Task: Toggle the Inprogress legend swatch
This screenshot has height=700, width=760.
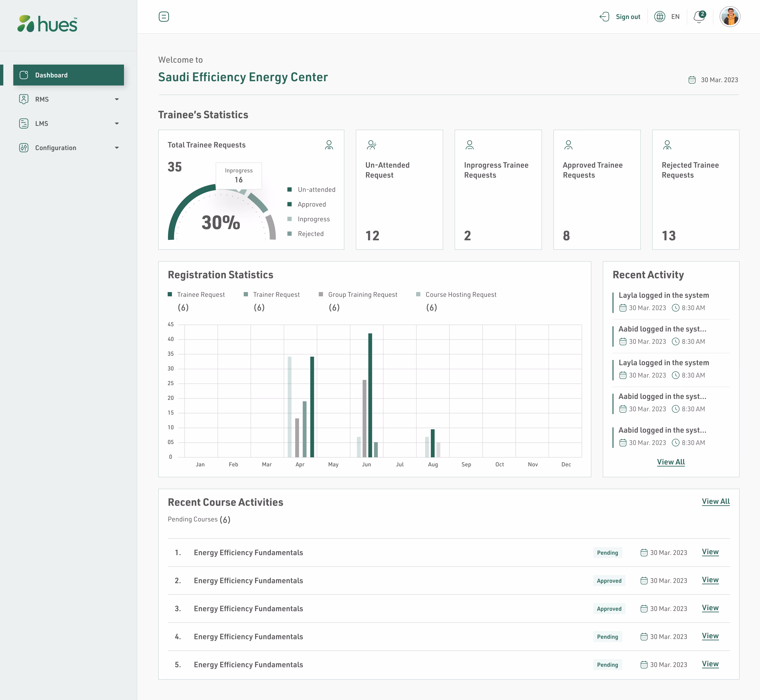Action: [x=290, y=219]
